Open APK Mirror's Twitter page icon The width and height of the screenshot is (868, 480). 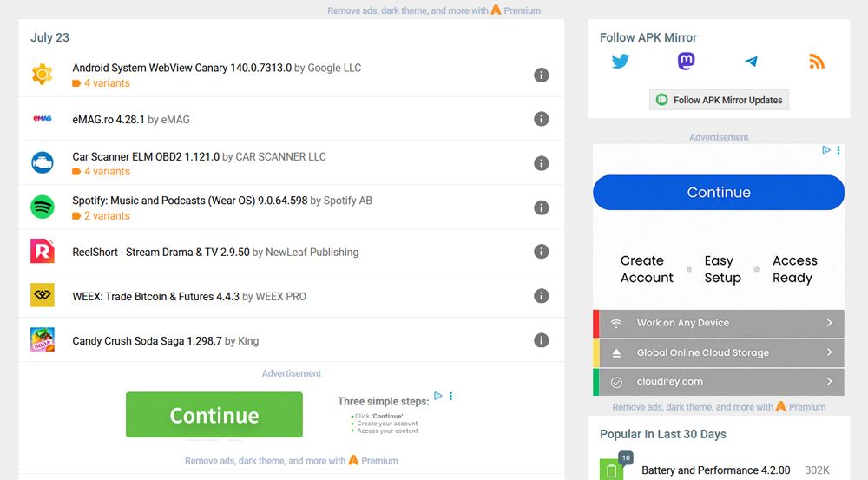pos(620,62)
